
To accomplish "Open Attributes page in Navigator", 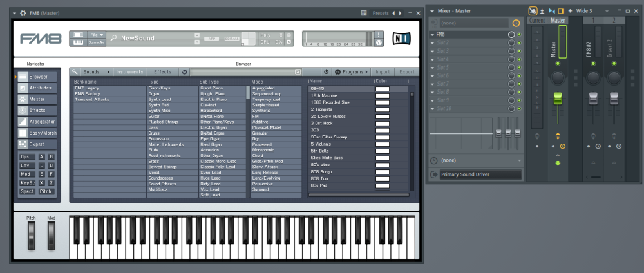I will click(37, 88).
